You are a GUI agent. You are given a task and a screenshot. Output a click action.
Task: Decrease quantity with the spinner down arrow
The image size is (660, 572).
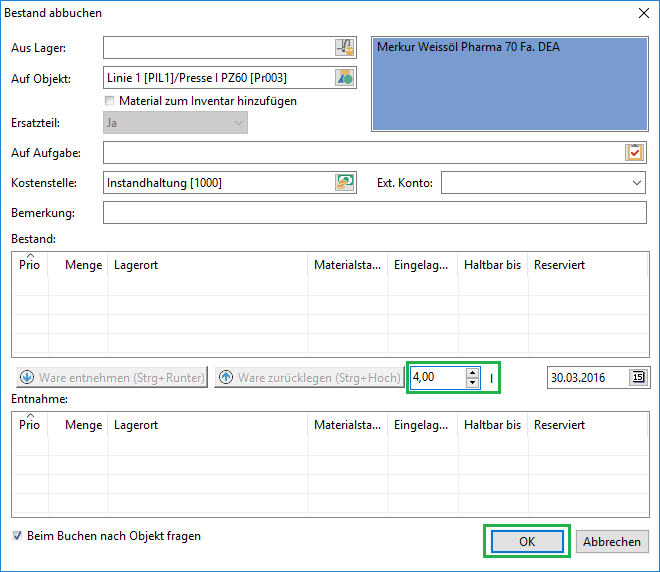pos(472,383)
